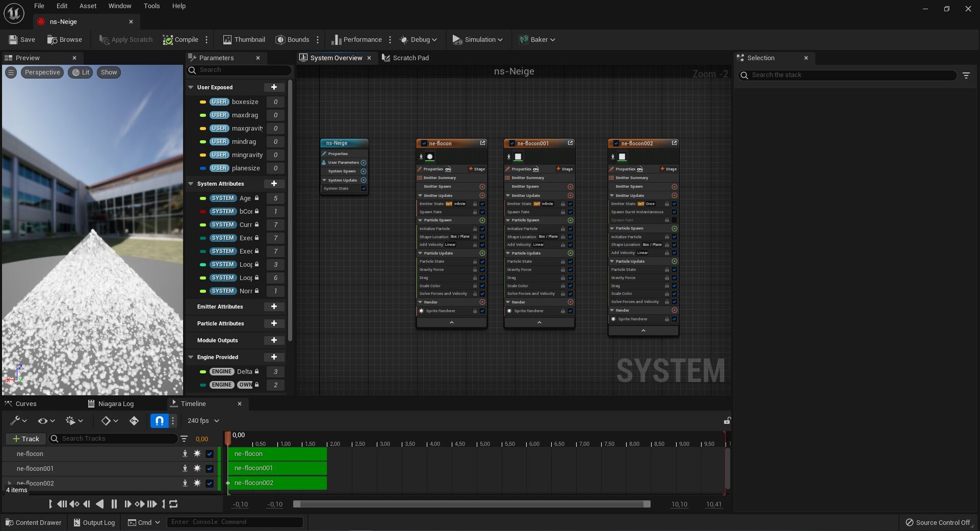Uncheck the ne-flocon001 emitter header checkbox
The width and height of the screenshot is (980, 531).
512,143
